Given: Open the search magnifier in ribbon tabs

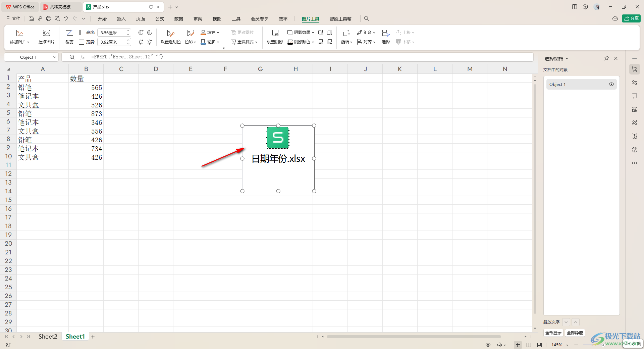Looking at the screenshot, I should point(367,19).
